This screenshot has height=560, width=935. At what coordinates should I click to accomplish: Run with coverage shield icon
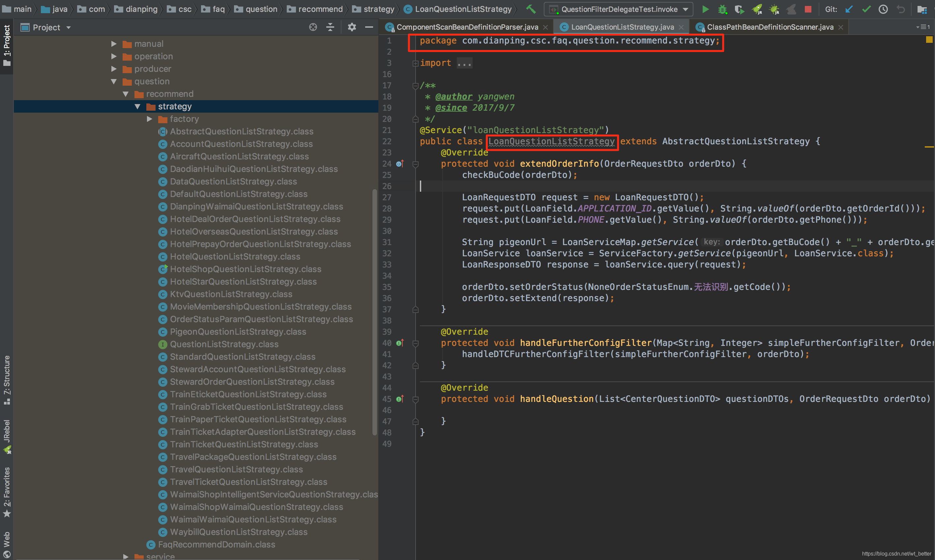(739, 9)
